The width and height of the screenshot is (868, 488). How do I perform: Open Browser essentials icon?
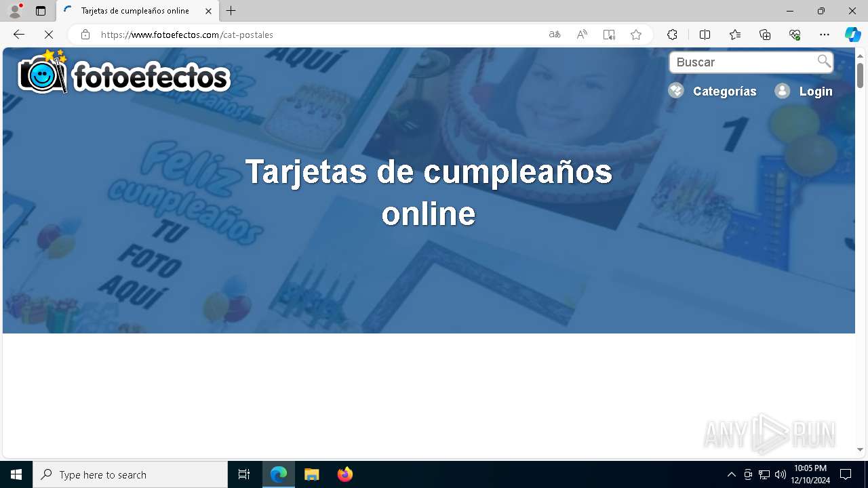point(795,35)
